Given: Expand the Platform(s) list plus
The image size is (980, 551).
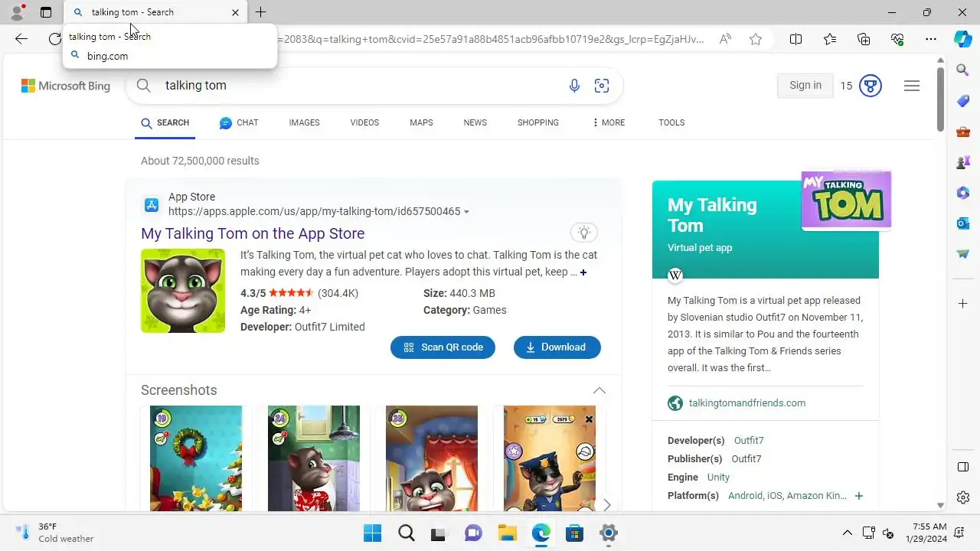Looking at the screenshot, I should click(x=859, y=496).
